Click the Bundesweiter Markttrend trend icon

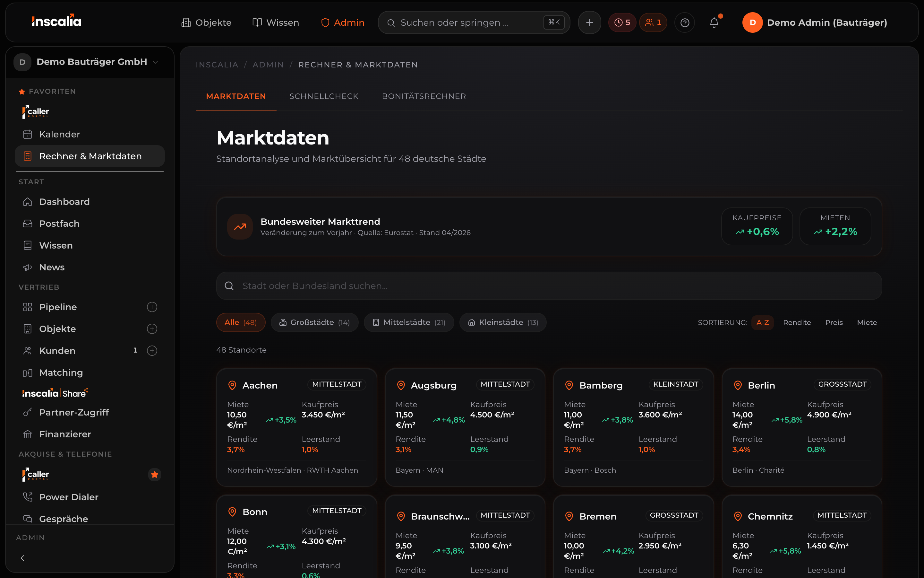coord(240,227)
